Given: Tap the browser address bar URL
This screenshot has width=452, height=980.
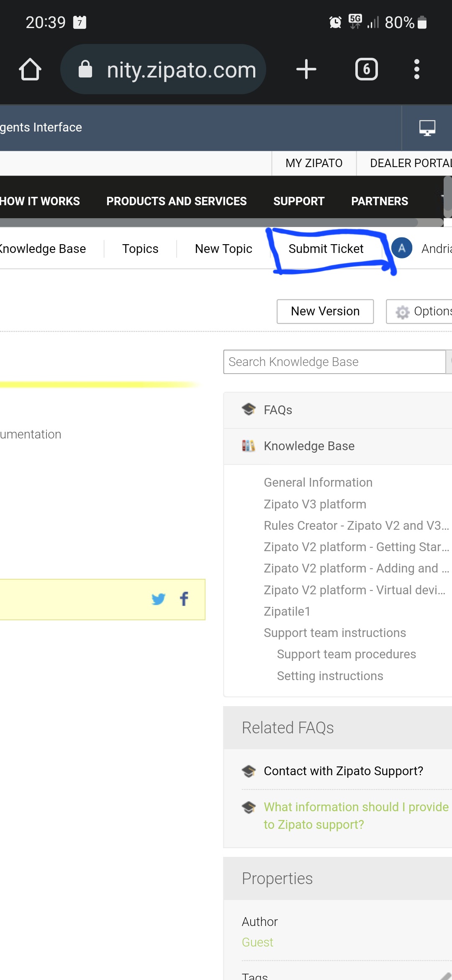Looking at the screenshot, I should 181,70.
